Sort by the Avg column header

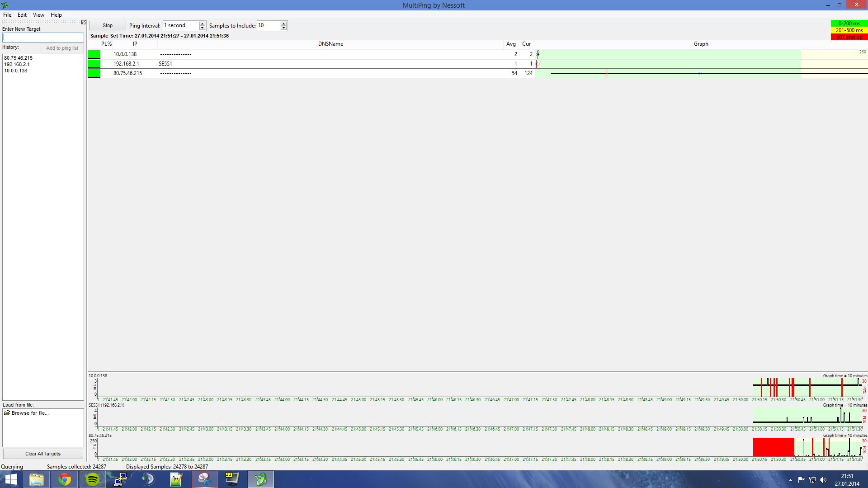point(511,44)
